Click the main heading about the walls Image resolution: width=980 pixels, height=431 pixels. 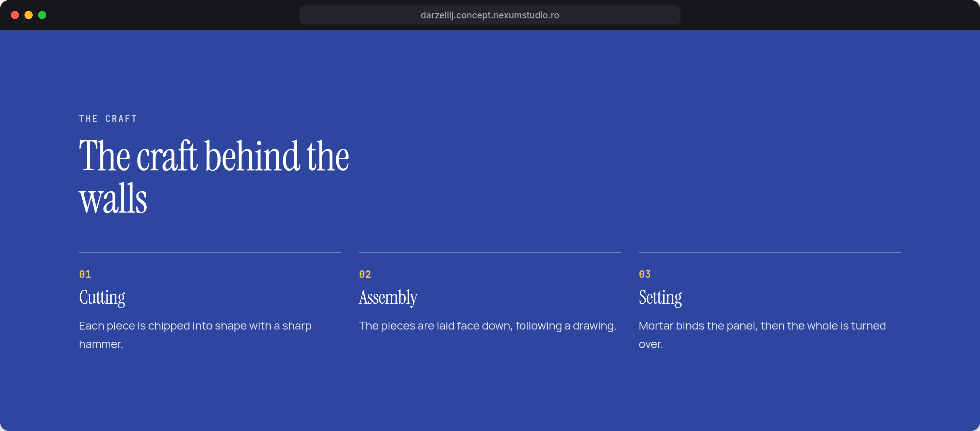214,176
